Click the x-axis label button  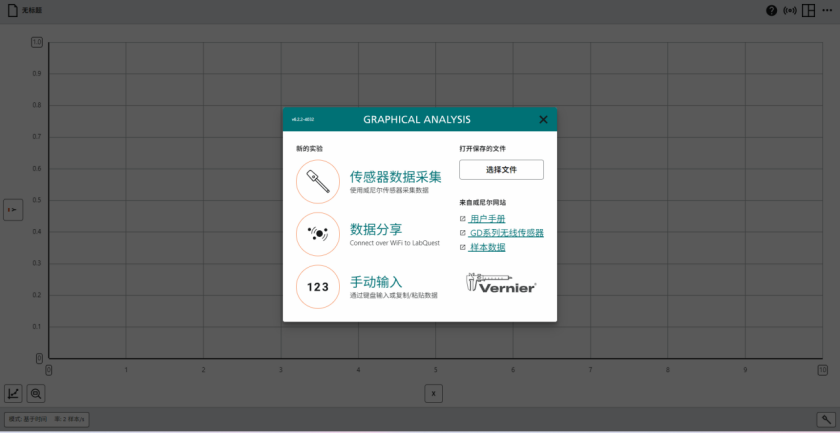[433, 394]
